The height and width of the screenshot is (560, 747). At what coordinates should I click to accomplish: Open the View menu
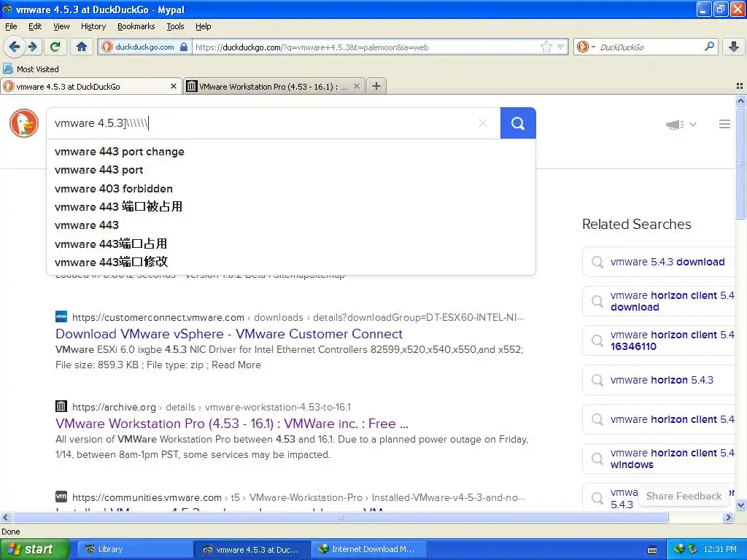click(61, 26)
